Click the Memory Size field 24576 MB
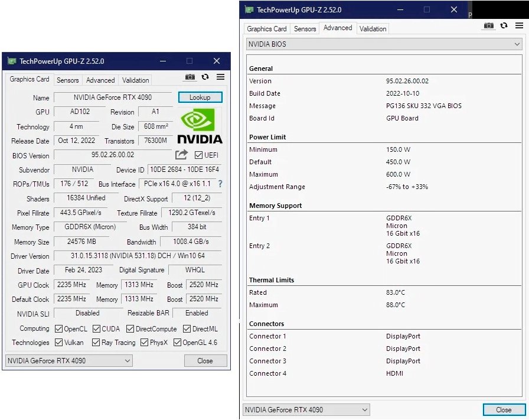 [x=81, y=242]
